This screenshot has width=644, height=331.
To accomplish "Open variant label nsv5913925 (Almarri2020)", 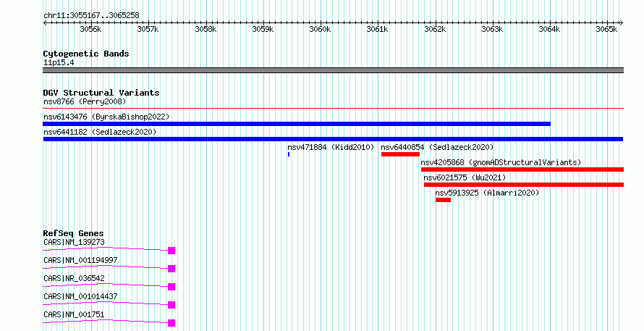I will click(487, 193).
